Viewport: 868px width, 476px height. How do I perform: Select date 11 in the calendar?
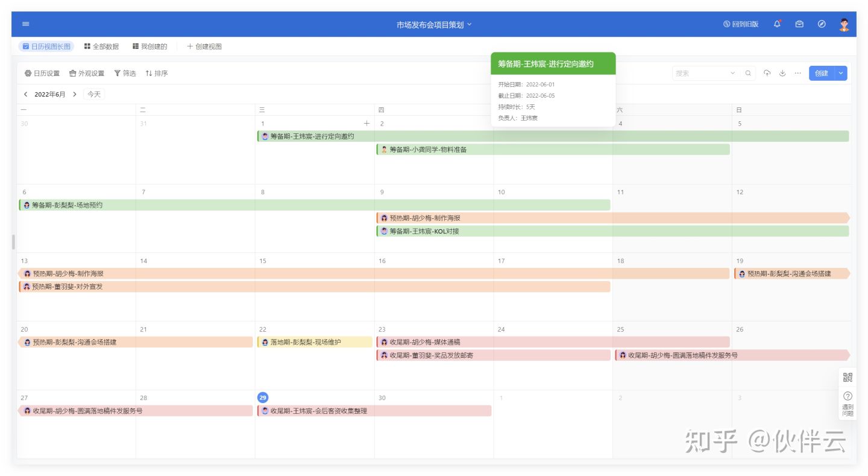coord(620,192)
